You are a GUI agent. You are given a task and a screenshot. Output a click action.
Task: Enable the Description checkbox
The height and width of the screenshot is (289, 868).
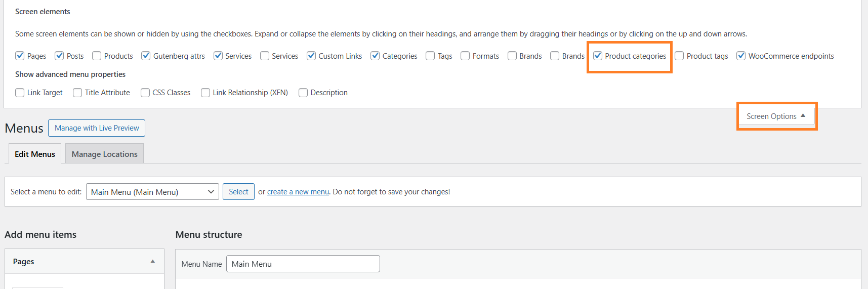point(304,93)
